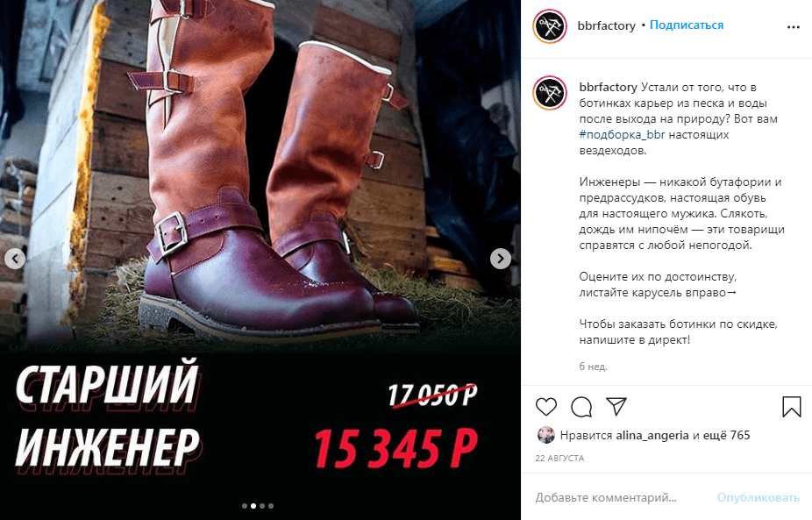Select third carousel indicator dot
The height and width of the screenshot is (520, 812).
tap(262, 506)
